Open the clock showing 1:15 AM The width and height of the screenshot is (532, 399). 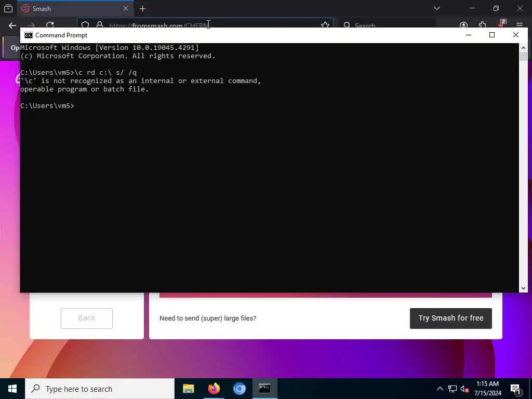click(x=487, y=389)
